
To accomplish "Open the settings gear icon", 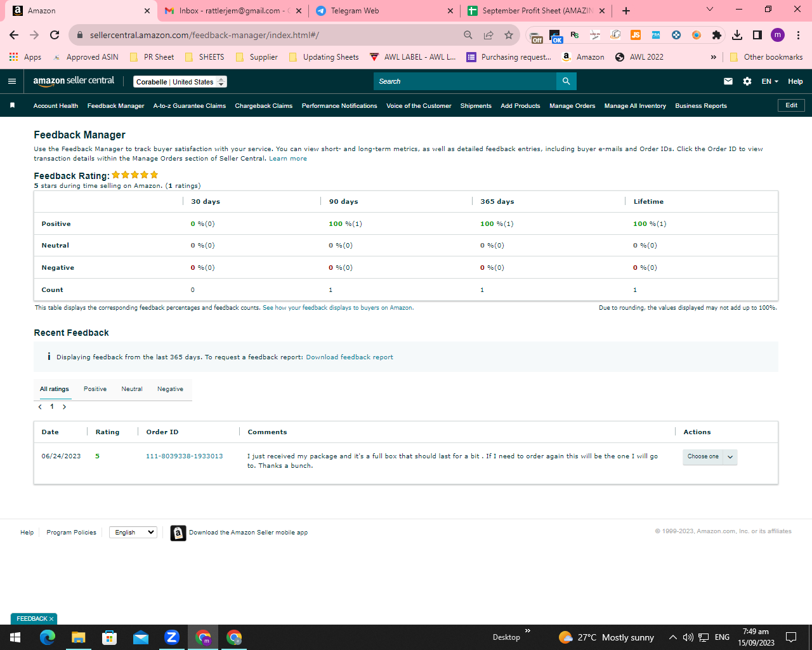I will click(747, 81).
